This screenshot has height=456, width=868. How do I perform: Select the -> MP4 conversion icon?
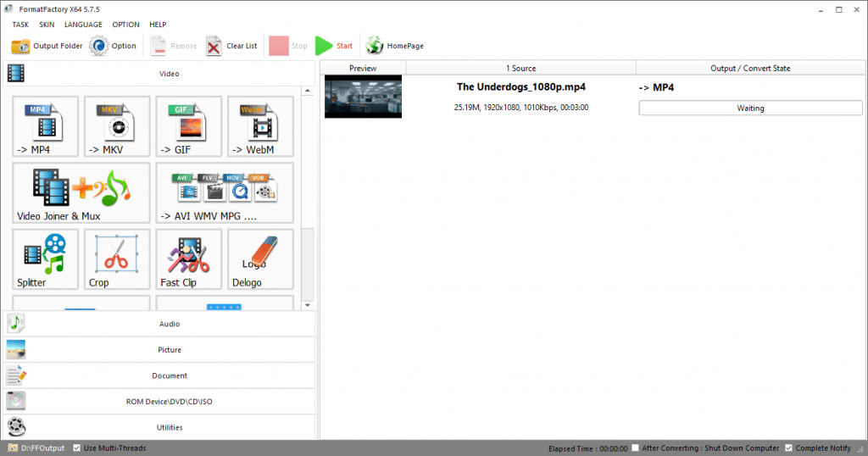pos(46,126)
